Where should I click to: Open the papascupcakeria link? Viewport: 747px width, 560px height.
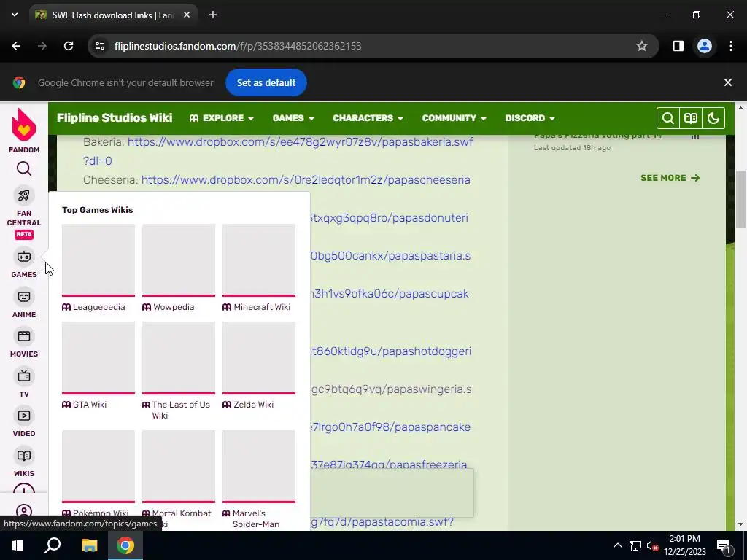390,294
